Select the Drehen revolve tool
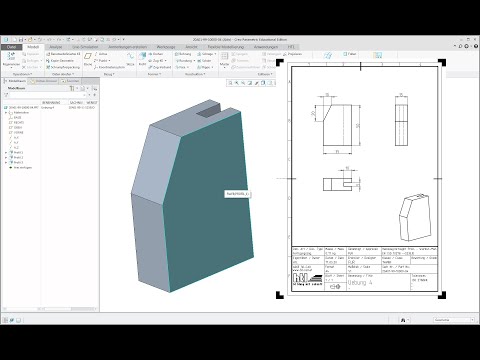Image resolution: width=480 pixels, height=360 pixels. click(x=156, y=54)
